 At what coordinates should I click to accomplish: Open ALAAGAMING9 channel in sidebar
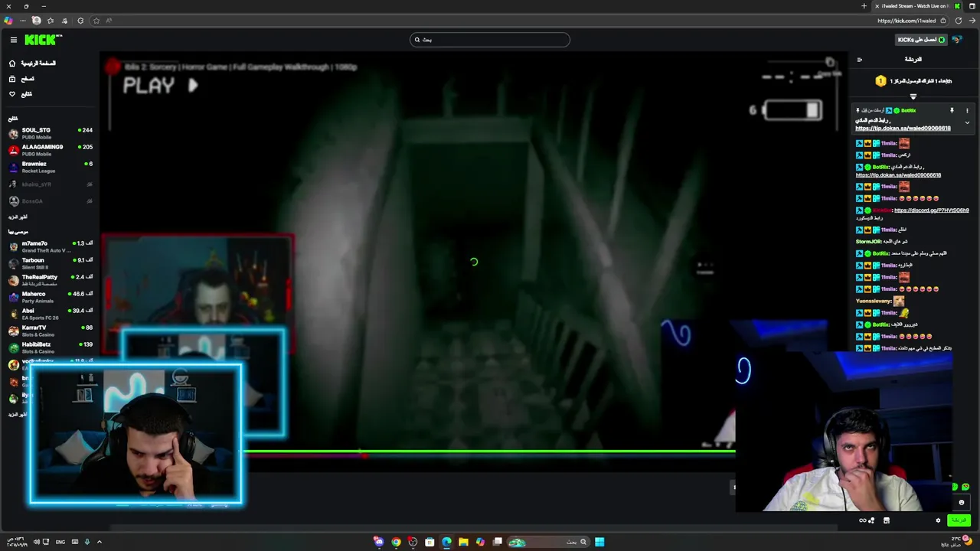pos(51,150)
